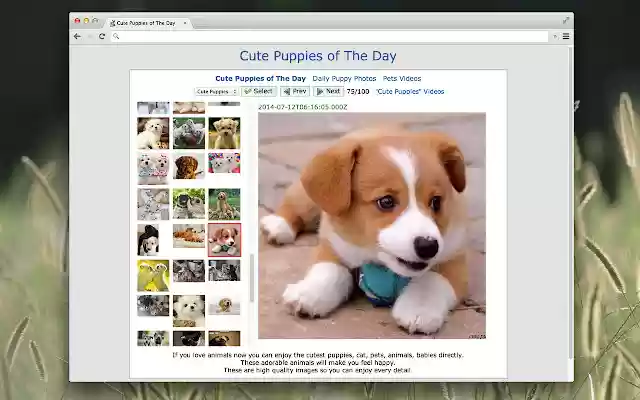Click the 2014-07-12 timestamp text
This screenshot has width=640, height=400.
coord(302,107)
